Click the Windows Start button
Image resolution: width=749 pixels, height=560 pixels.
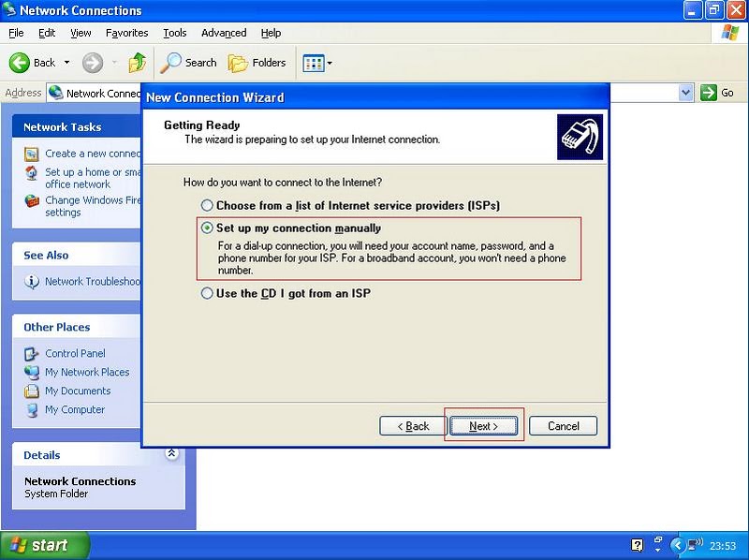click(x=44, y=546)
